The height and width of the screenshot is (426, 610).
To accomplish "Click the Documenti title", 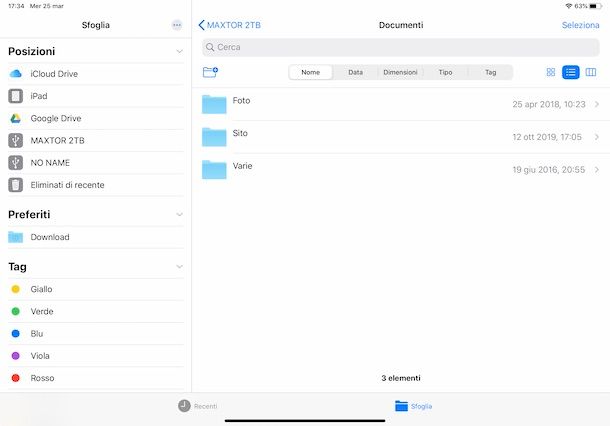I will point(401,25).
